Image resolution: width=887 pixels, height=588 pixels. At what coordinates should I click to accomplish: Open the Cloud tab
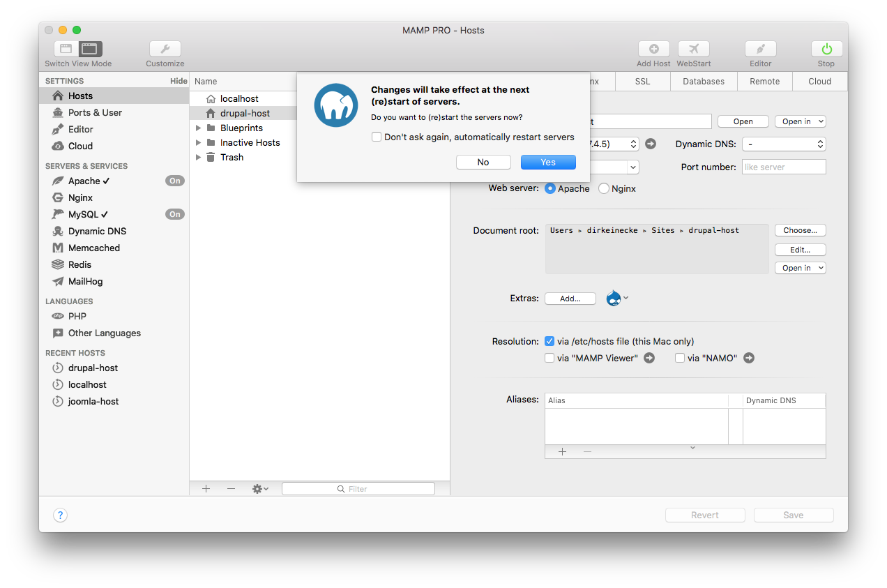(819, 81)
